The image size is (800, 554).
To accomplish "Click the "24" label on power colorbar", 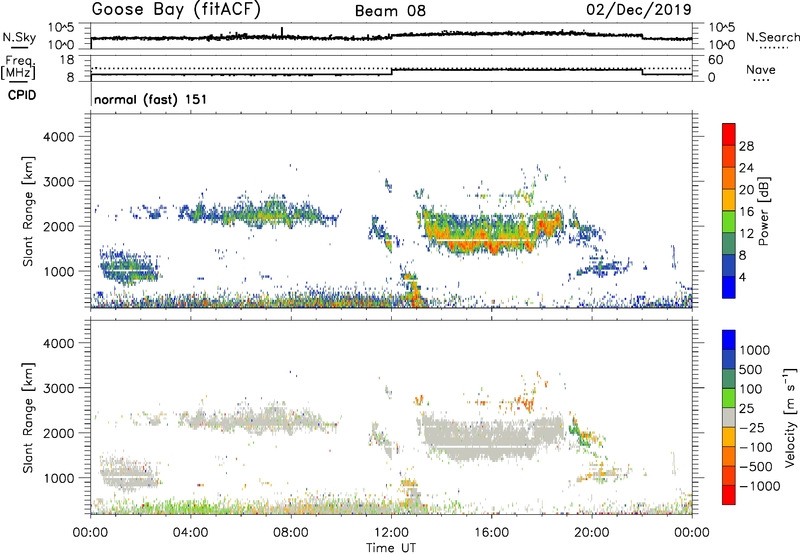I will click(x=746, y=168).
